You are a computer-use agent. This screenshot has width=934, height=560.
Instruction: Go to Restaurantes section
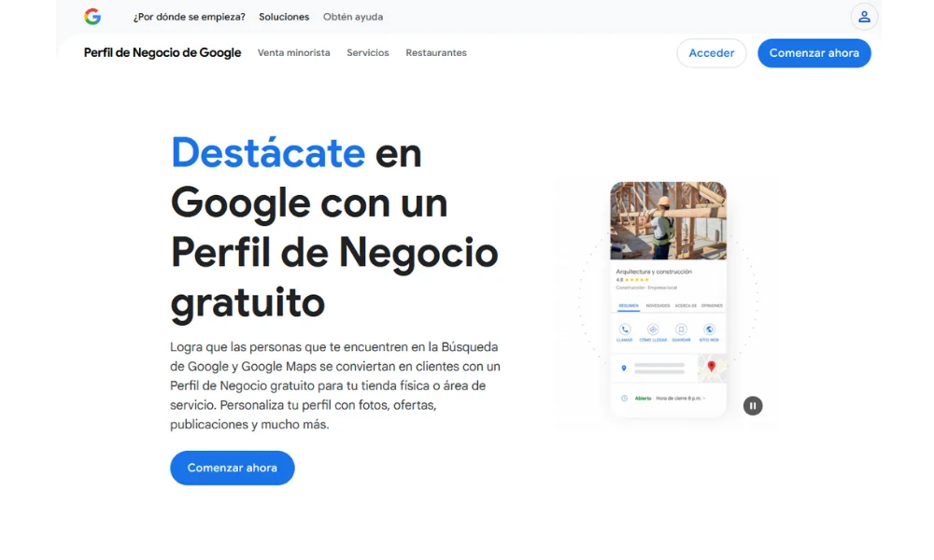436,52
